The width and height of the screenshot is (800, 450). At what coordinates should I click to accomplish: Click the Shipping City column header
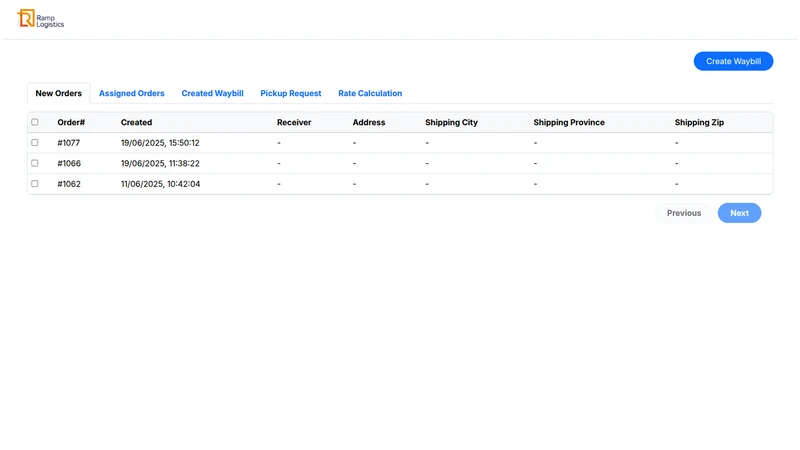(x=451, y=122)
